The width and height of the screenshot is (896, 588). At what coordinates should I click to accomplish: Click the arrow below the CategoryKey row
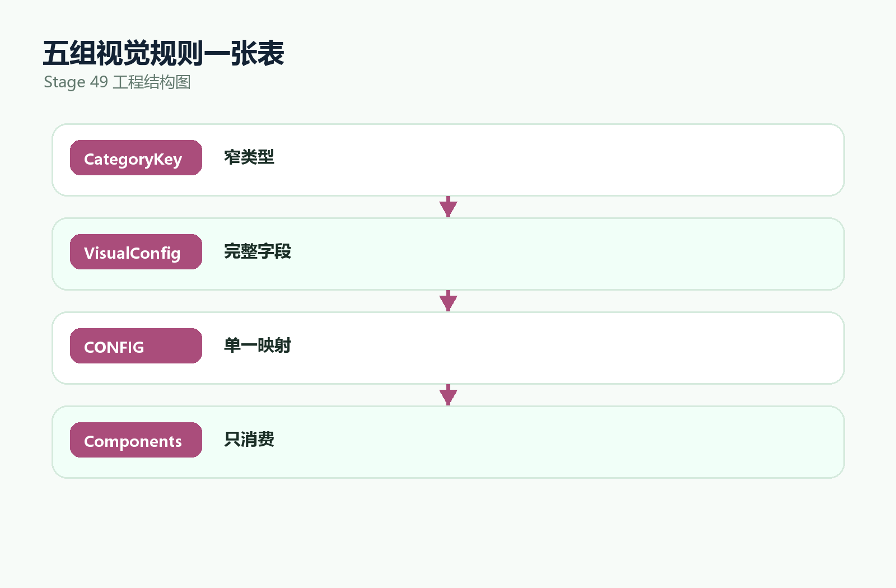coord(448,207)
